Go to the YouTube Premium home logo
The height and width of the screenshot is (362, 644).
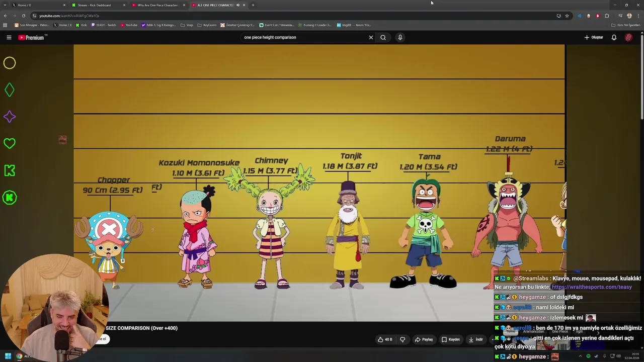[31, 37]
